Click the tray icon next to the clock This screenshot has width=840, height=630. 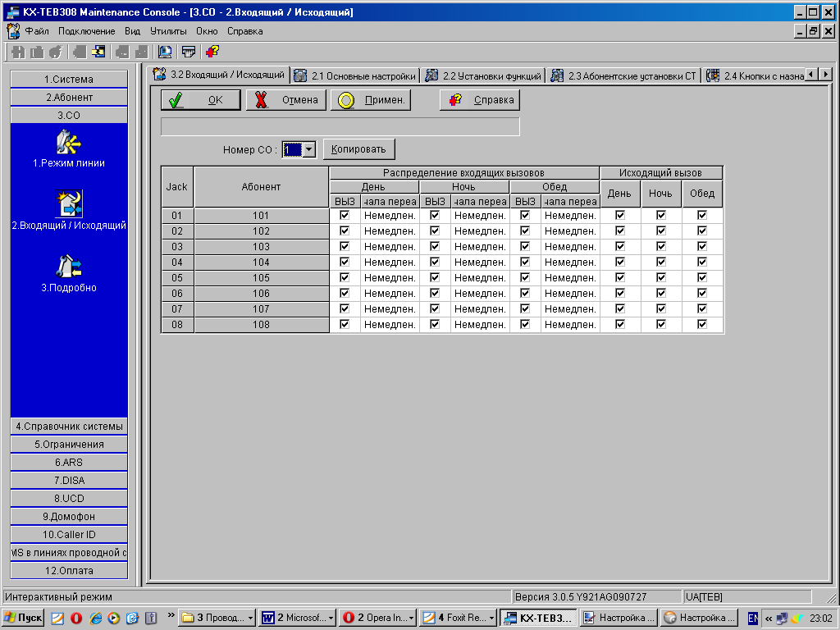pyautogui.click(x=797, y=619)
